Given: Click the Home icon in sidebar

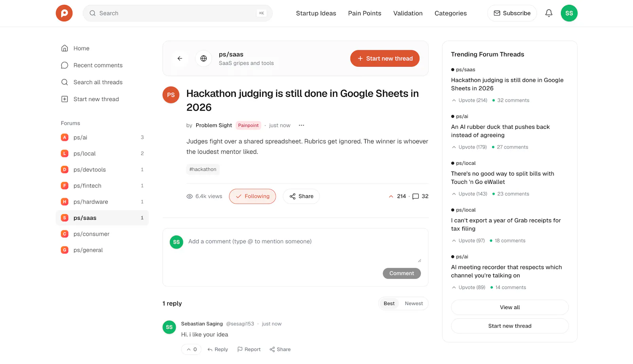Looking at the screenshot, I should [x=65, y=48].
